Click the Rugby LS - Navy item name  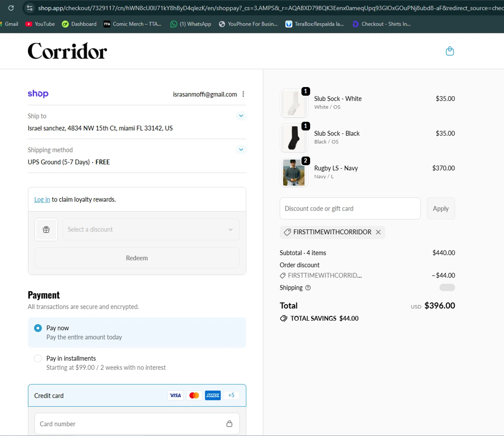[336, 168]
